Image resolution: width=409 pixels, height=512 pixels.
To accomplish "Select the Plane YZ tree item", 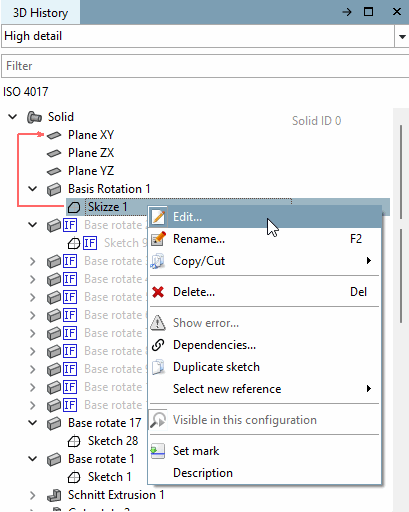I will pos(91,171).
